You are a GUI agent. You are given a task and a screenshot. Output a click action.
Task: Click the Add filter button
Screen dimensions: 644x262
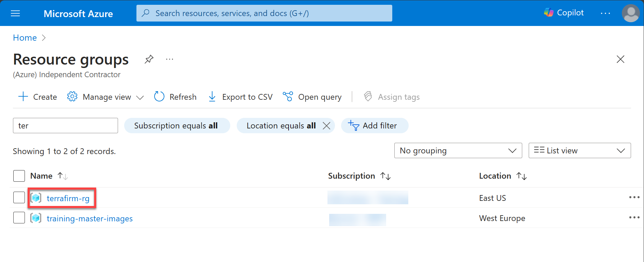pyautogui.click(x=374, y=126)
